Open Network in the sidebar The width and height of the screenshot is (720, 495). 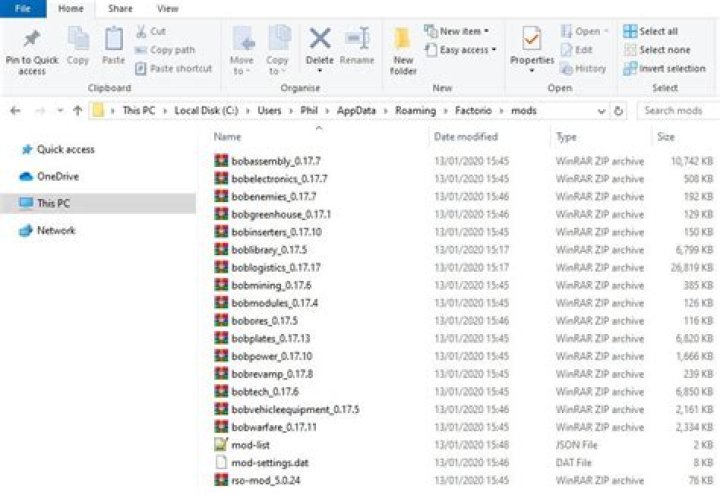coord(47,230)
